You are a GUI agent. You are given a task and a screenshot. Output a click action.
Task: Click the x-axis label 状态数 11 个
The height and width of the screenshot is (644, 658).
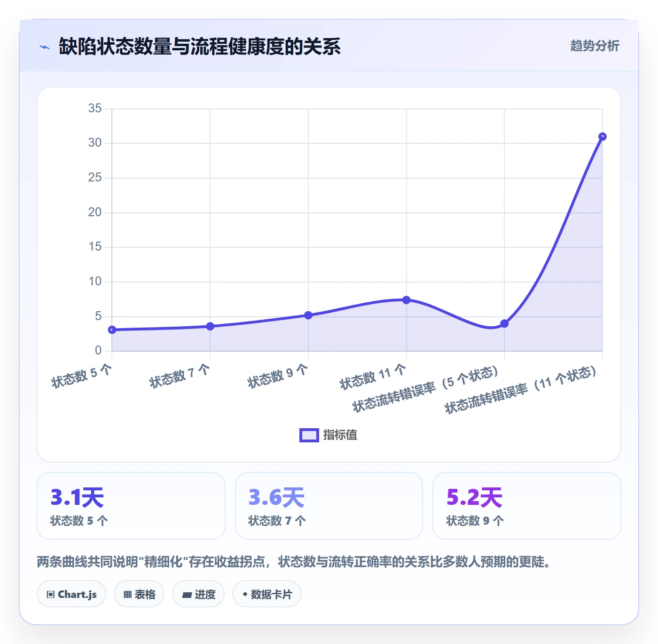pyautogui.click(x=373, y=377)
